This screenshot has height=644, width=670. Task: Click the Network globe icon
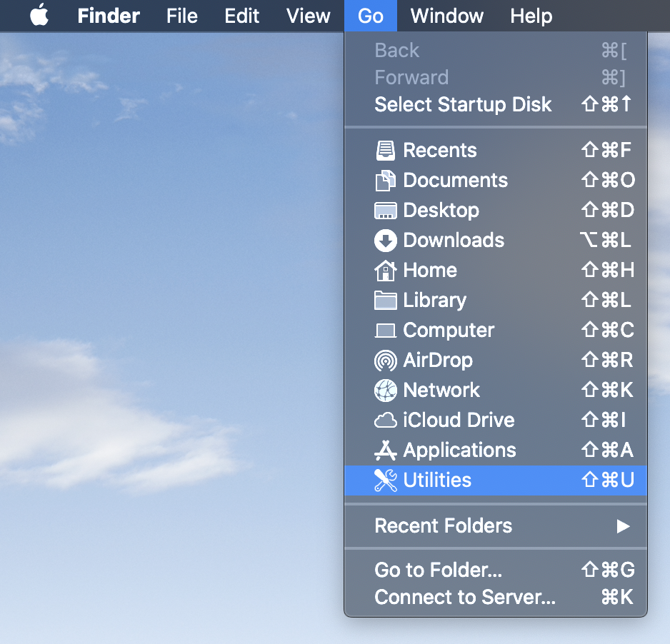click(x=385, y=391)
